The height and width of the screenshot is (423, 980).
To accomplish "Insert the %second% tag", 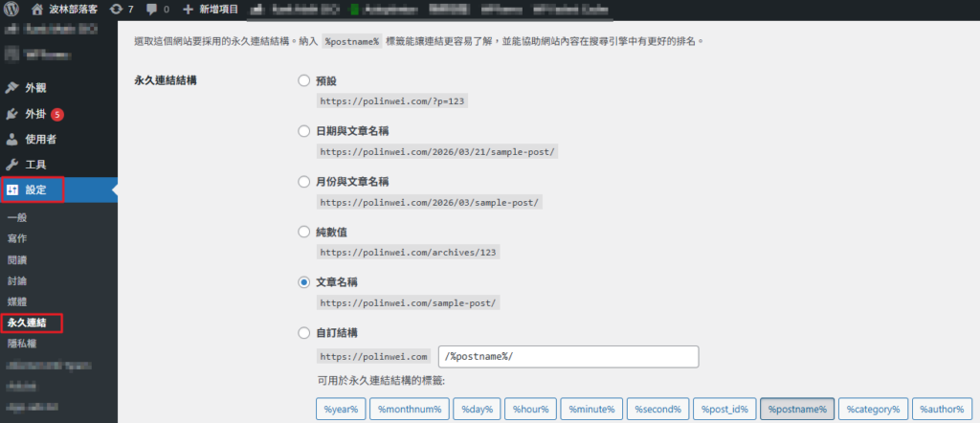I will click(658, 410).
